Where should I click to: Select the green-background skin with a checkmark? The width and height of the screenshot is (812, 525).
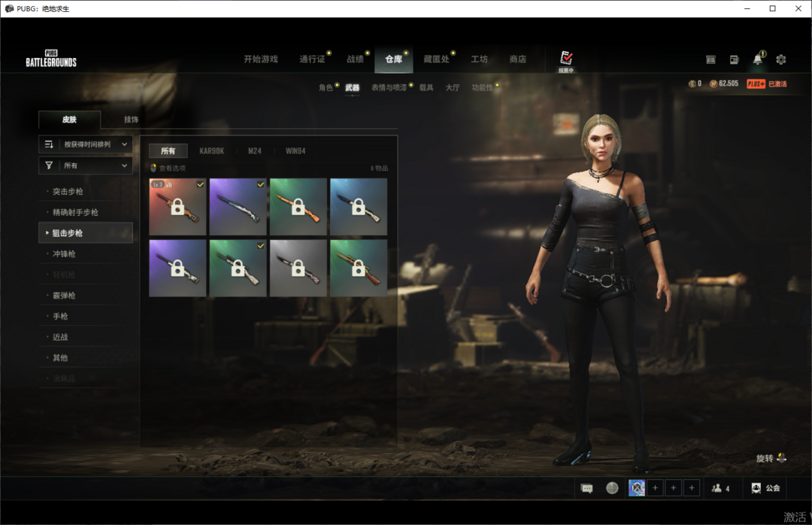238,268
